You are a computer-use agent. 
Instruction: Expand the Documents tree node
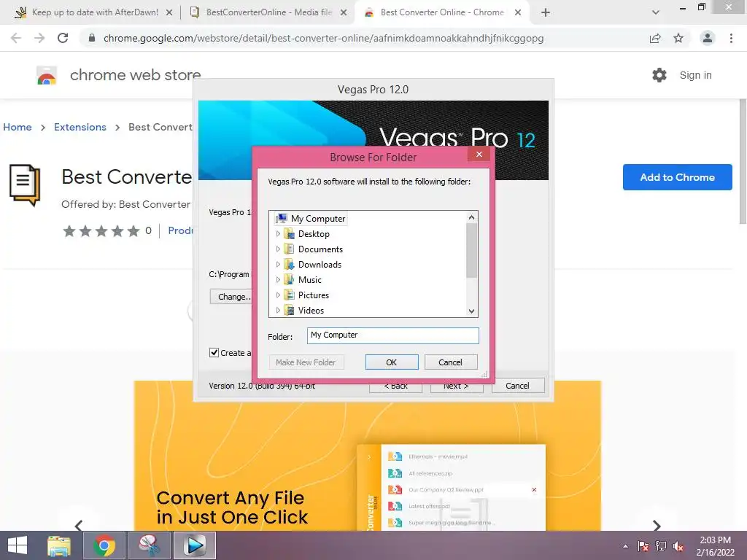(x=278, y=249)
